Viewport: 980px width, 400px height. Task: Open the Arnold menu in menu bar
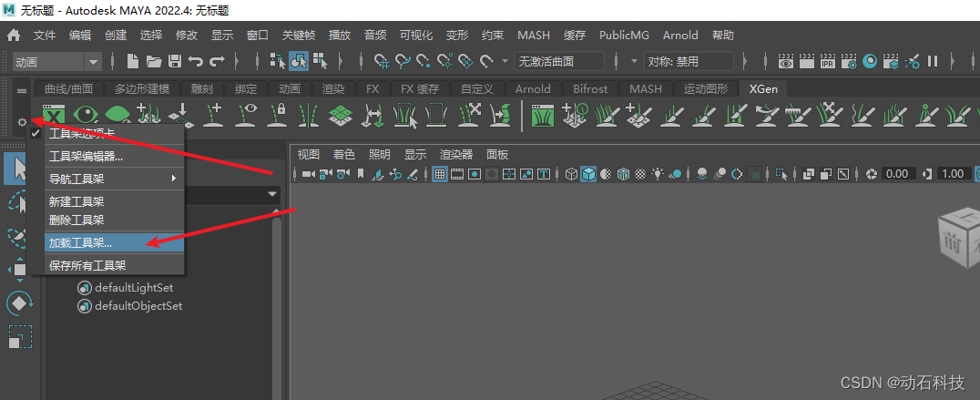[x=680, y=36]
